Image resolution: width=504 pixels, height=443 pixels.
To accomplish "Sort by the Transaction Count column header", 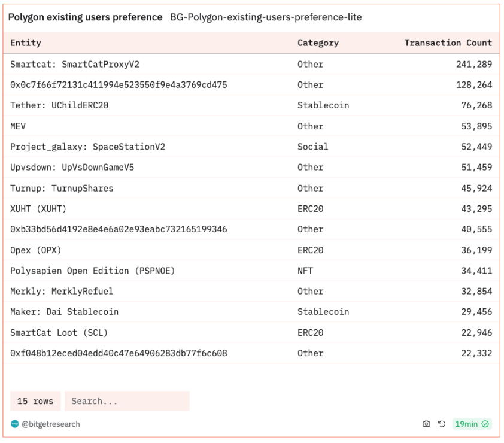I will coord(448,43).
